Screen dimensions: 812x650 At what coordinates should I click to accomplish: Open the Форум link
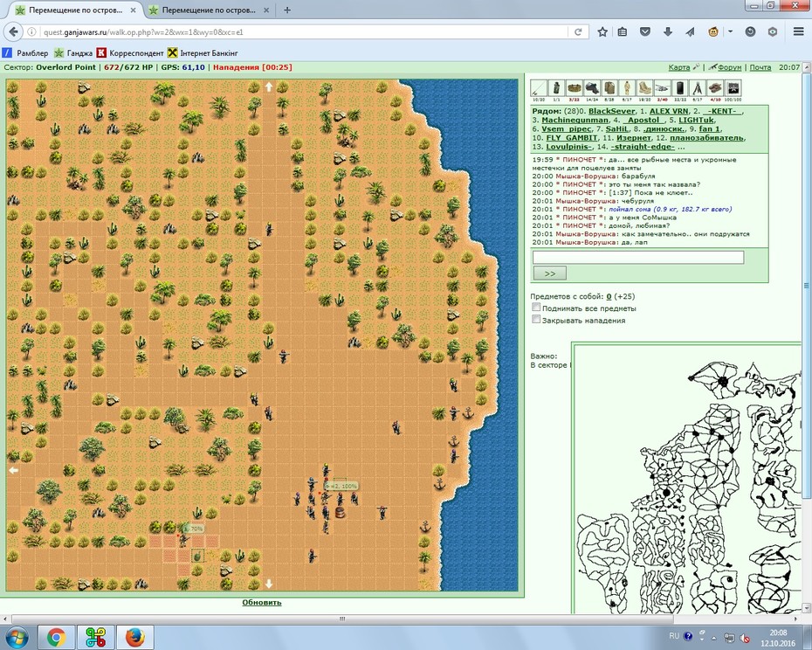pos(730,67)
